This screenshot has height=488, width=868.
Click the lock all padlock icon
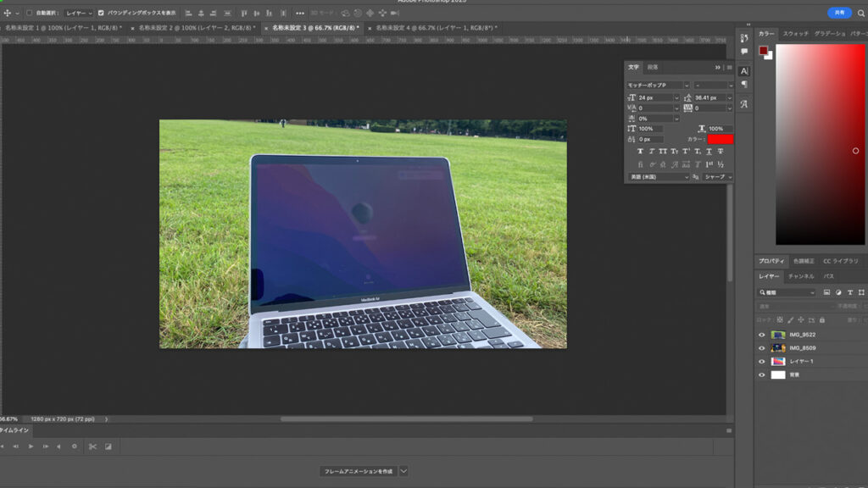click(822, 319)
